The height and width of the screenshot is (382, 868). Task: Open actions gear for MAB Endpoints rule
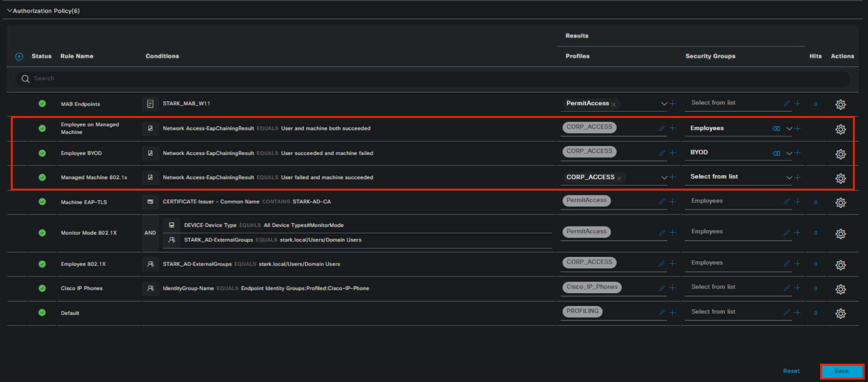840,104
